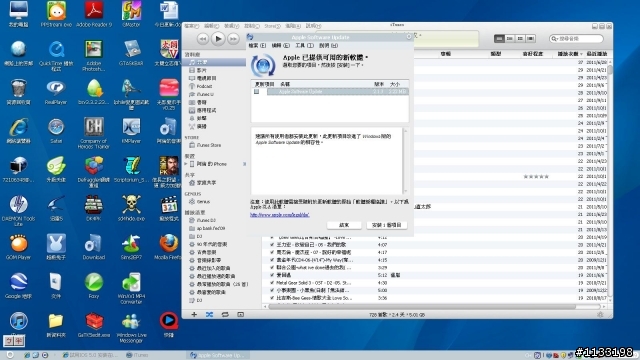
Task: Open the first menu in iTunes menu bar
Action: click(191, 26)
